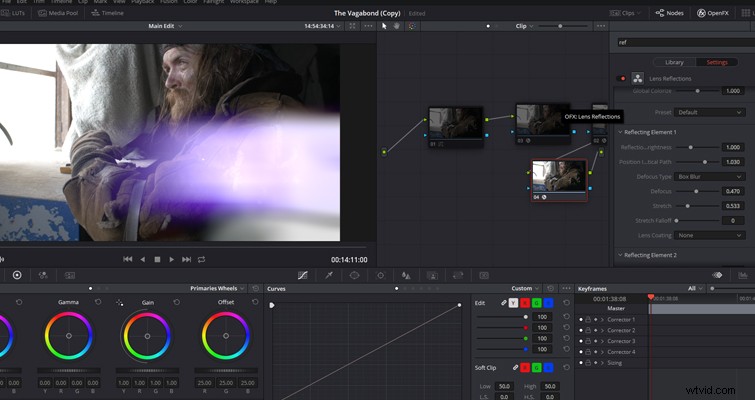Open the Curves palette icon
The width and height of the screenshot is (755, 400).
coord(302,275)
